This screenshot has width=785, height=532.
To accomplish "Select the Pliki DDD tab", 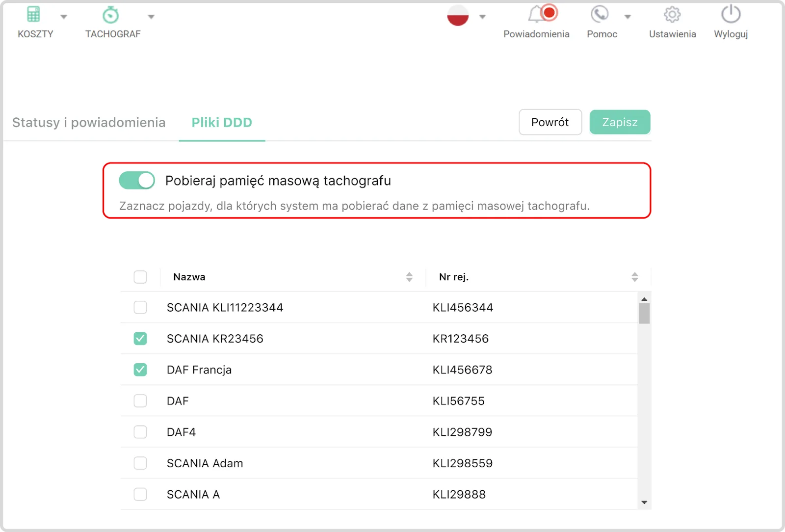I will pos(222,123).
